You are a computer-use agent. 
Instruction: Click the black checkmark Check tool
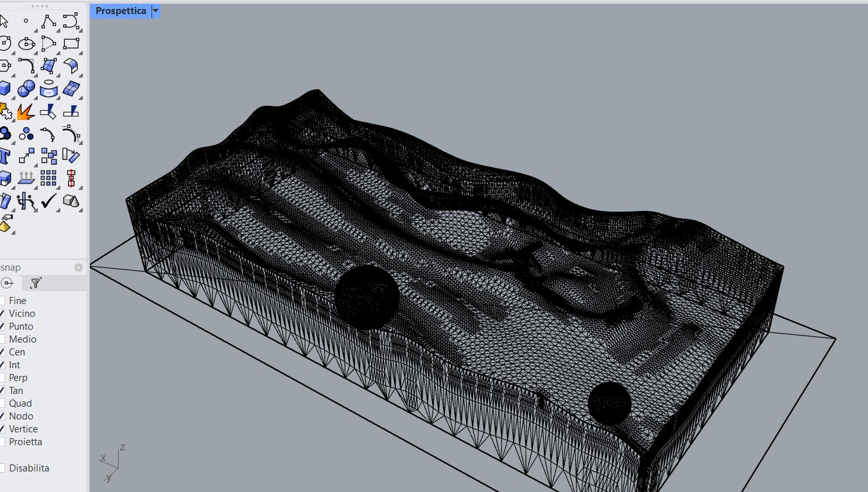pos(49,201)
